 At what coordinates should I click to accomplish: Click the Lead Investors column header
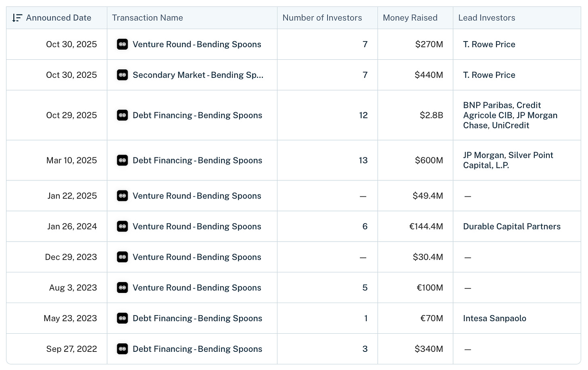(487, 18)
